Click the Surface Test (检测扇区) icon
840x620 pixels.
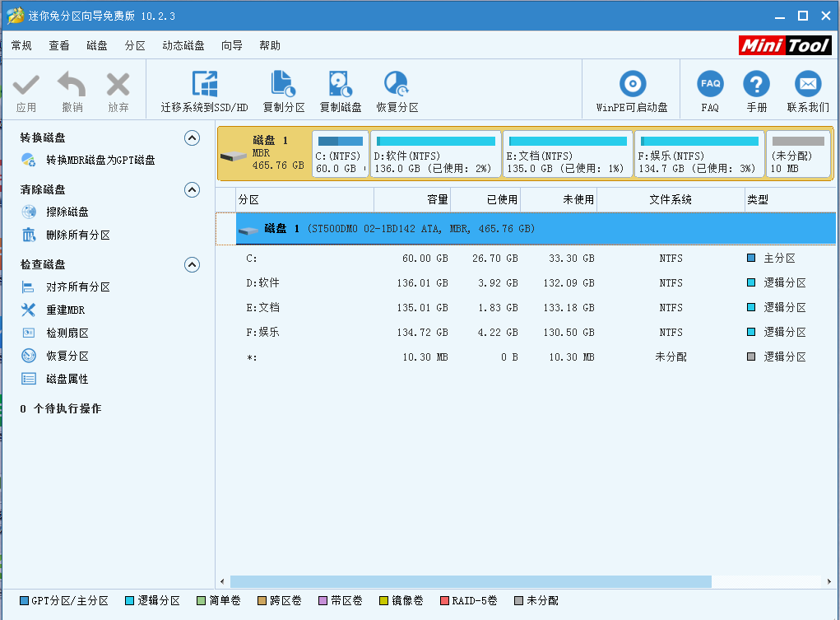29,333
